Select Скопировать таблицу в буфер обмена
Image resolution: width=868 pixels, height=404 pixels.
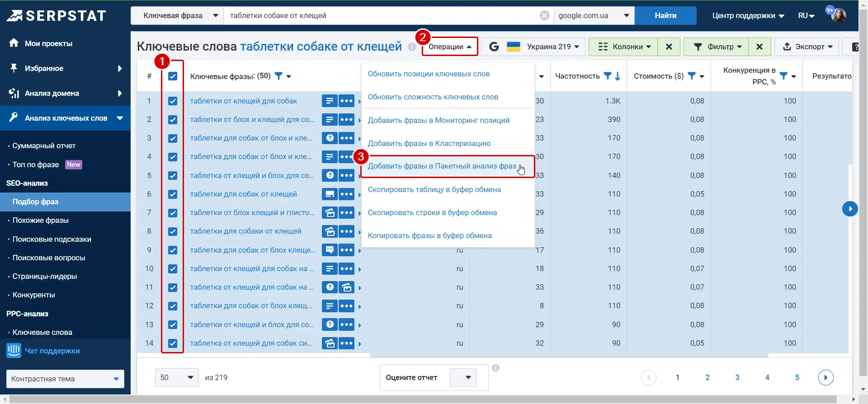point(434,189)
